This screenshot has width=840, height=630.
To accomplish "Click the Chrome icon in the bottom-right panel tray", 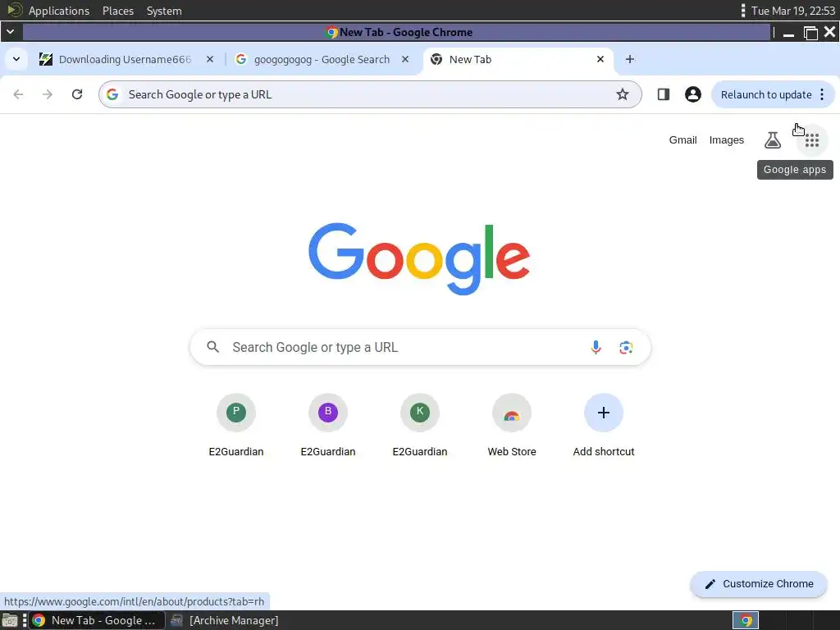I will (x=746, y=620).
